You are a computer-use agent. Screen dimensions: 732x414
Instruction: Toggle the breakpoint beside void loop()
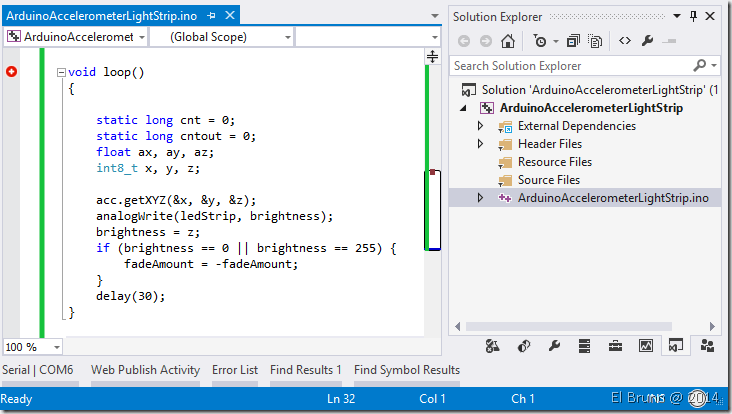[12, 72]
